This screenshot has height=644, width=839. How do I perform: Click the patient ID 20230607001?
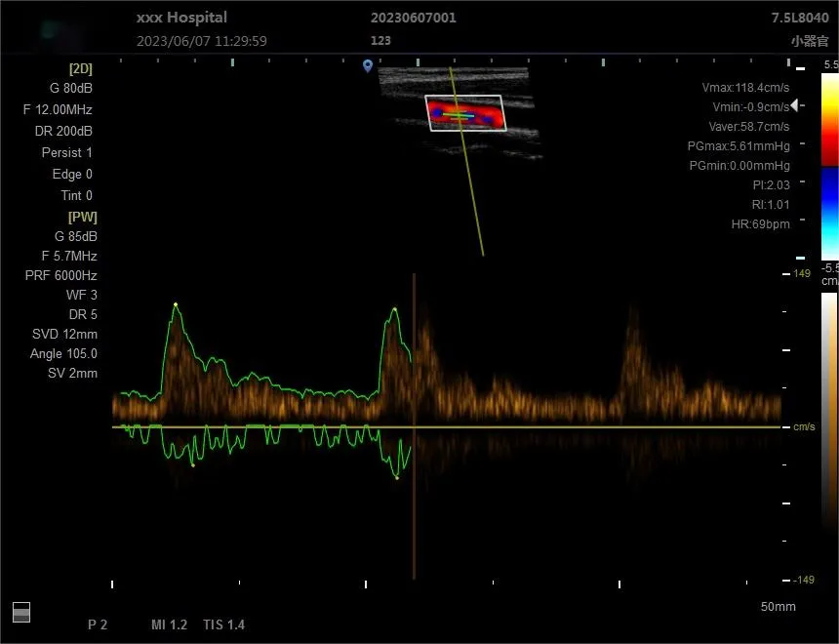point(414,18)
